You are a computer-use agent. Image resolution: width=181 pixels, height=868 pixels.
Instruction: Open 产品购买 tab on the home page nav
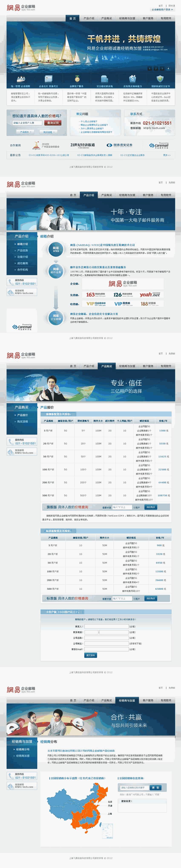pyautogui.click(x=107, y=18)
